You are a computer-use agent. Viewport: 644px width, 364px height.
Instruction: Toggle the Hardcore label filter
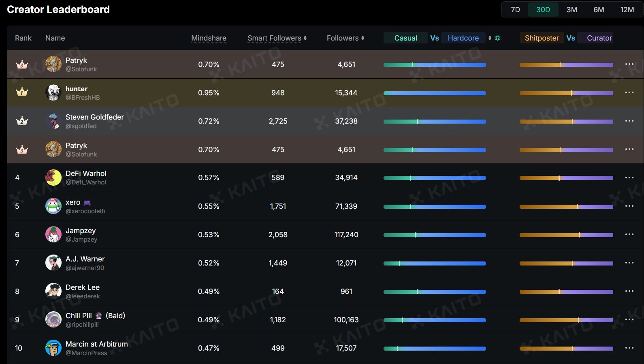click(463, 38)
